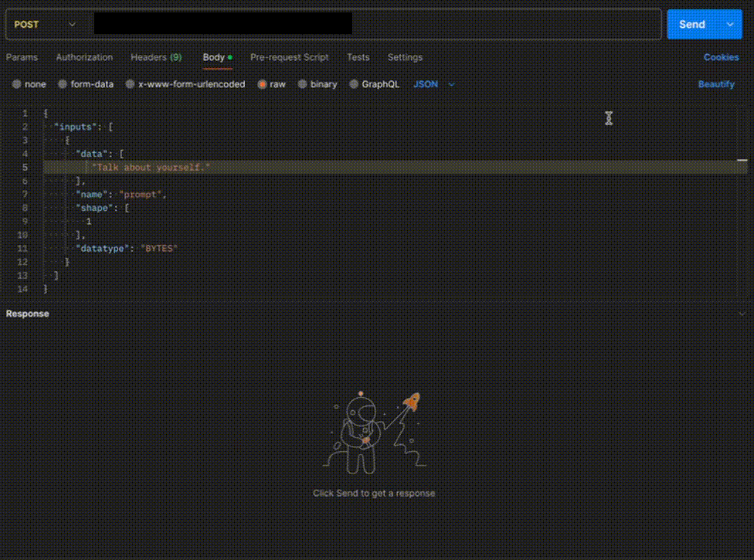Screen dimensions: 754x560
Task: Go to the Headers (9) tab
Action: pos(156,57)
